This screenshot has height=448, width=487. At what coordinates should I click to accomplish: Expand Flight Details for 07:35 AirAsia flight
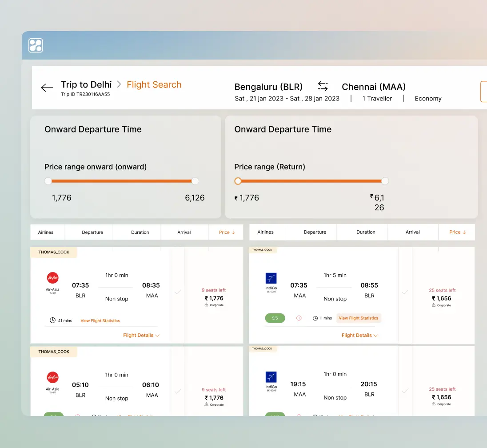tap(141, 336)
